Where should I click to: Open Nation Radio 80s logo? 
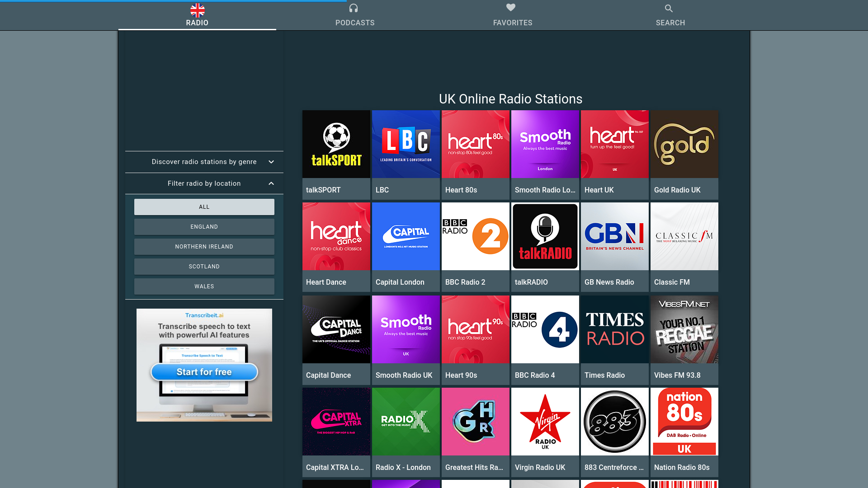pos(684,422)
